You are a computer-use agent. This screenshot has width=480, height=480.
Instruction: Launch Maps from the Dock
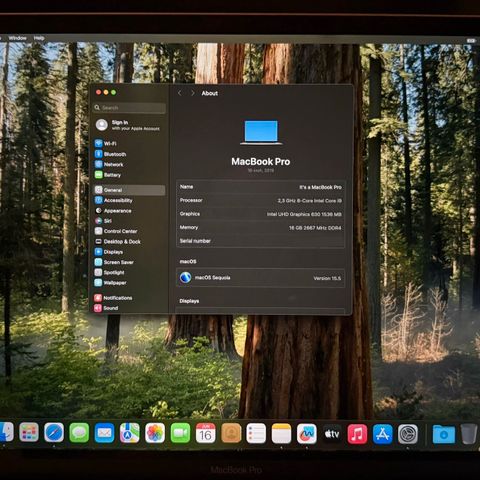pos(130,433)
